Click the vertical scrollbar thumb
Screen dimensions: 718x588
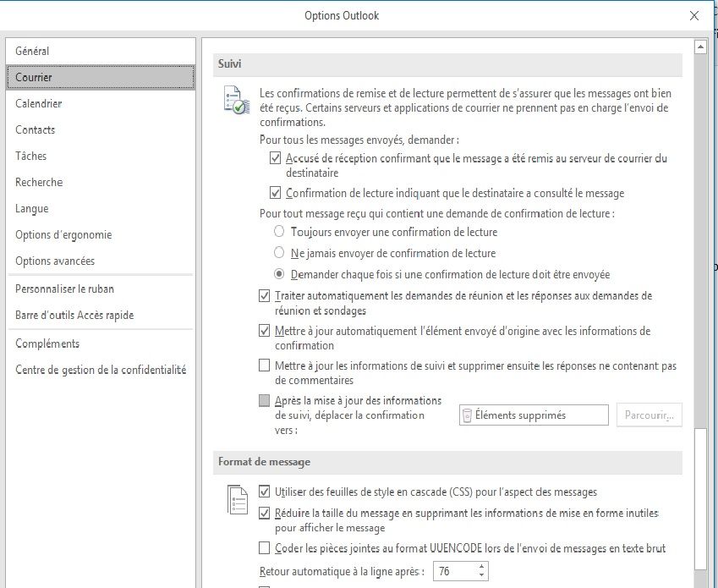(700, 499)
